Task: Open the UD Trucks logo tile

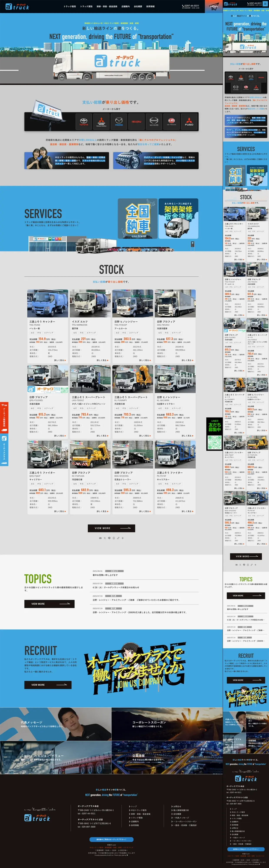Action: click(x=171, y=122)
